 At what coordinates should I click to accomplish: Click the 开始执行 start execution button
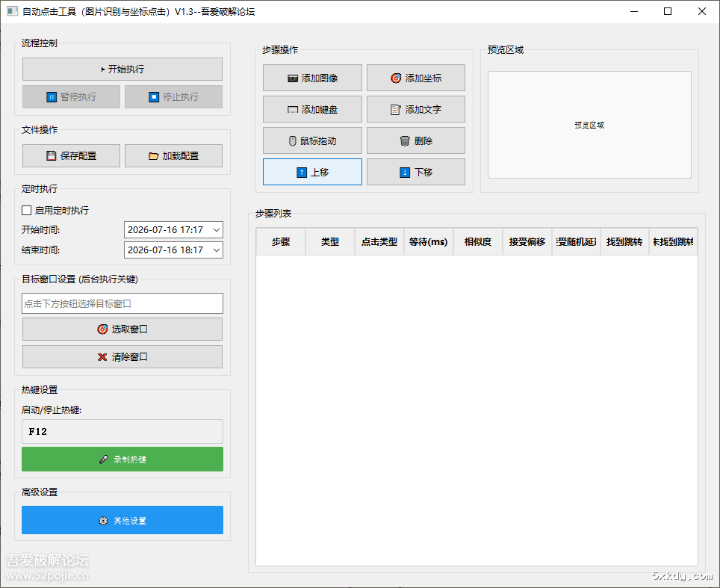[122, 69]
